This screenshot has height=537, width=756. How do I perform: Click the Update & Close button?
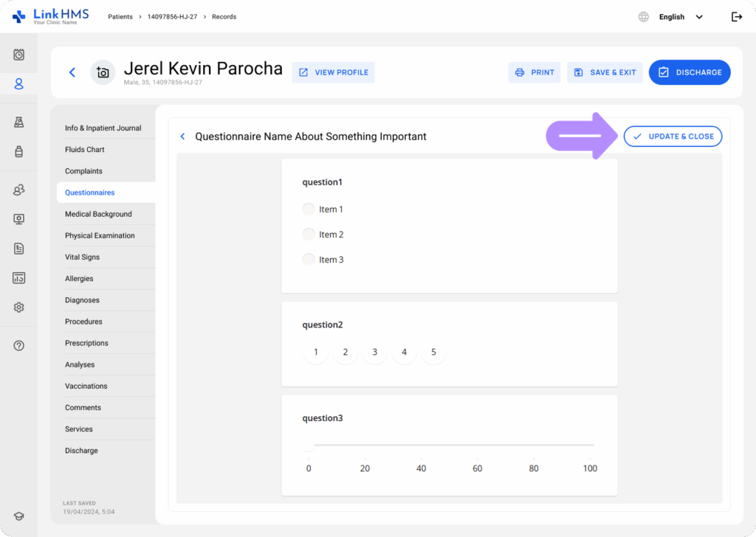click(x=673, y=136)
